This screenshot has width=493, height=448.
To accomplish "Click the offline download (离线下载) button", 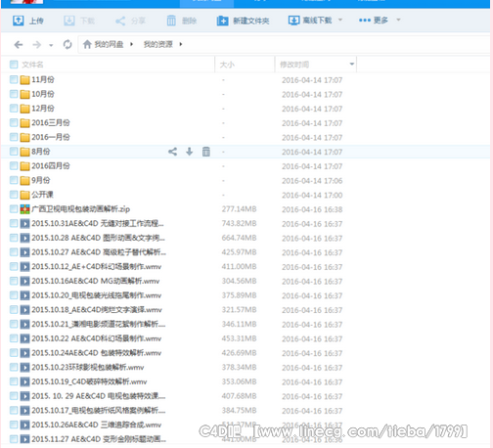I will (310, 21).
